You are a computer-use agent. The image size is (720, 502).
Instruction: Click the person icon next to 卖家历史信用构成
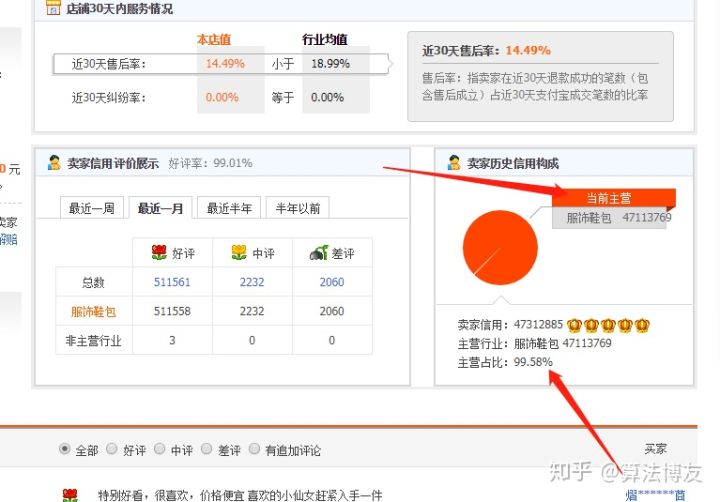tap(454, 163)
